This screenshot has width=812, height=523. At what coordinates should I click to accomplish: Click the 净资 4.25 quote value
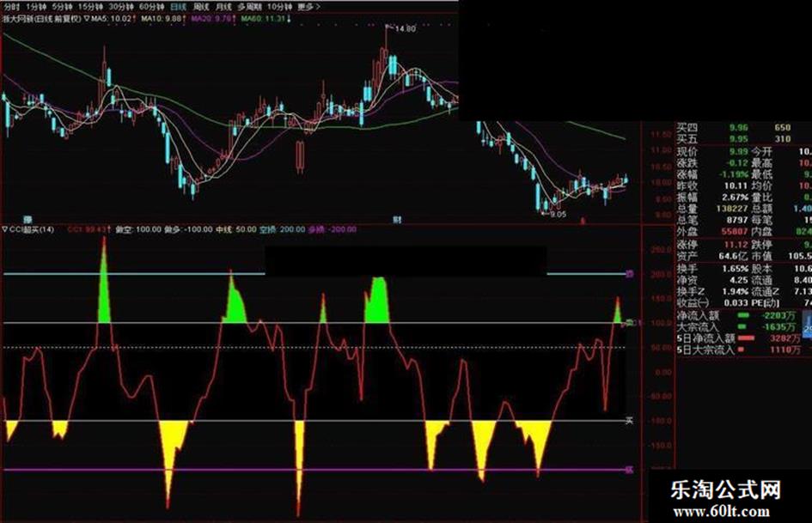click(x=738, y=280)
